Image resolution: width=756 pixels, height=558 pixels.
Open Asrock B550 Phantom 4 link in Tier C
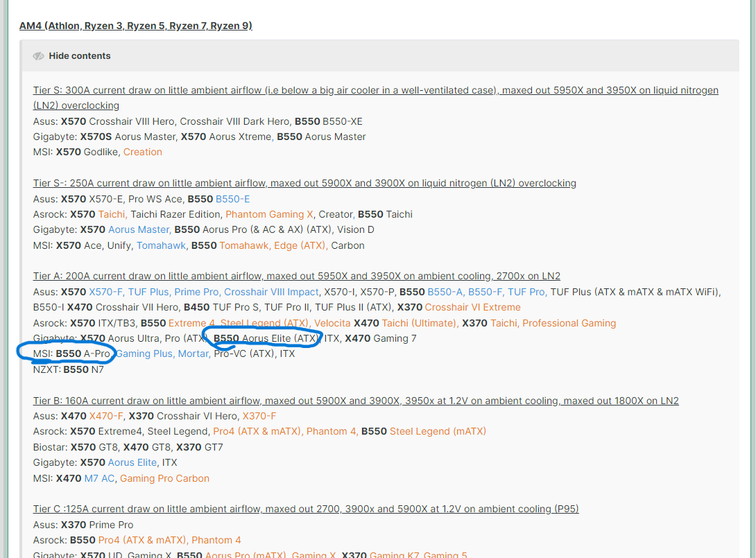tap(216, 540)
